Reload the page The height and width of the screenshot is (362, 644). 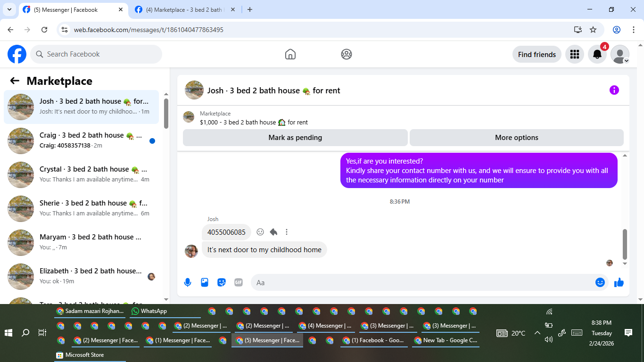tap(44, 30)
